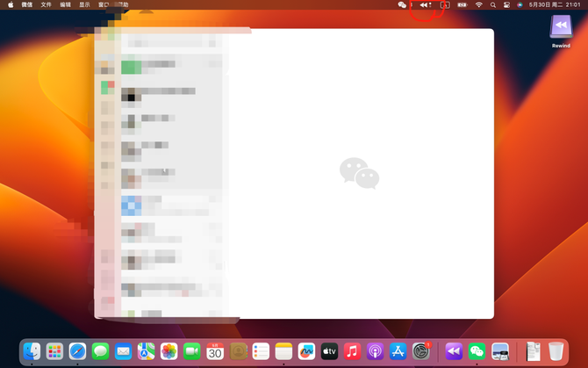Launch FaceTime from the Dock
Image resolution: width=588 pixels, height=368 pixels.
click(192, 351)
